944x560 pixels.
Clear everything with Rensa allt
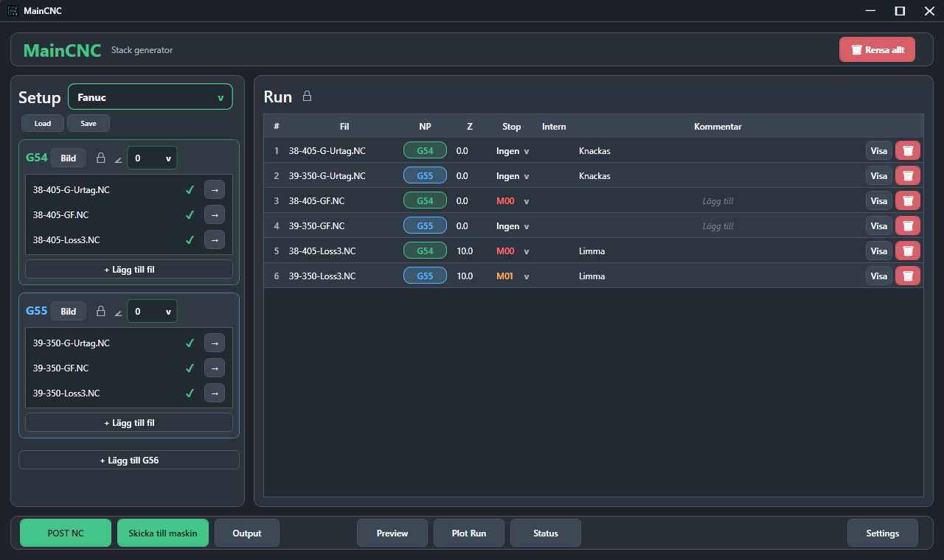[877, 49]
